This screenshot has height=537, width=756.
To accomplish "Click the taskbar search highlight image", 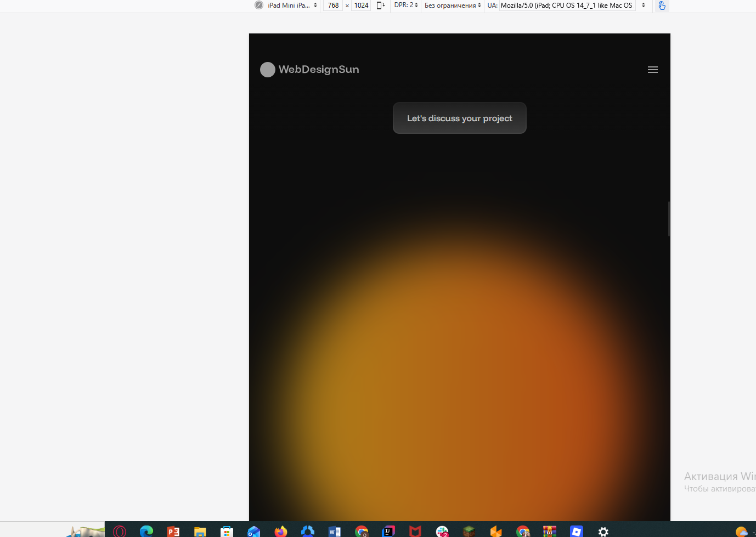I will click(86, 531).
